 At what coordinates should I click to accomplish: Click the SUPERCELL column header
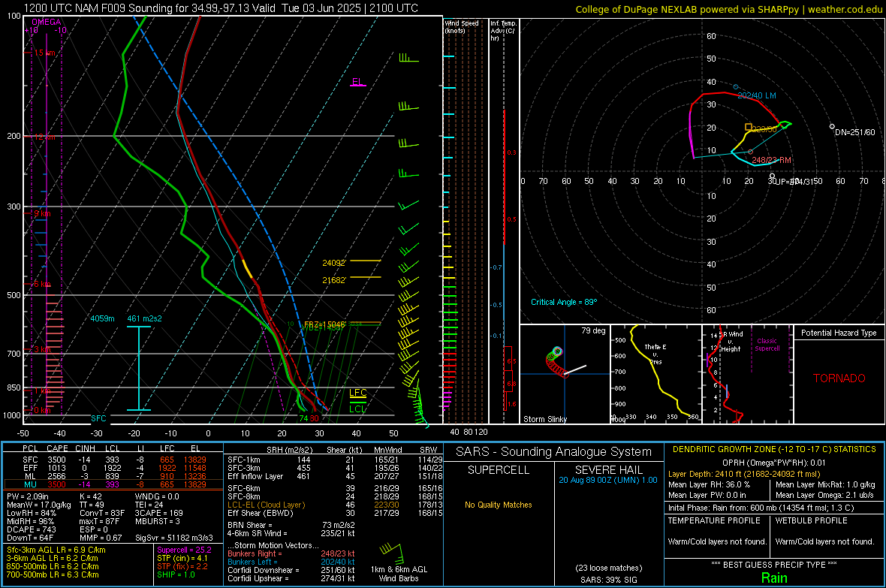point(499,470)
